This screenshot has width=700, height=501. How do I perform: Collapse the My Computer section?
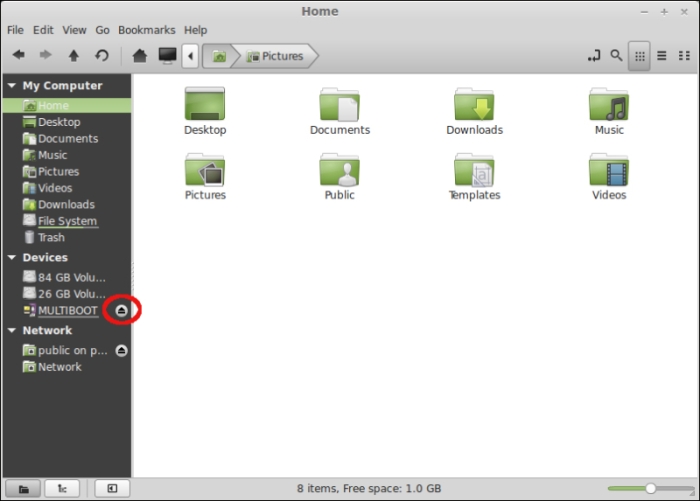tap(12, 85)
